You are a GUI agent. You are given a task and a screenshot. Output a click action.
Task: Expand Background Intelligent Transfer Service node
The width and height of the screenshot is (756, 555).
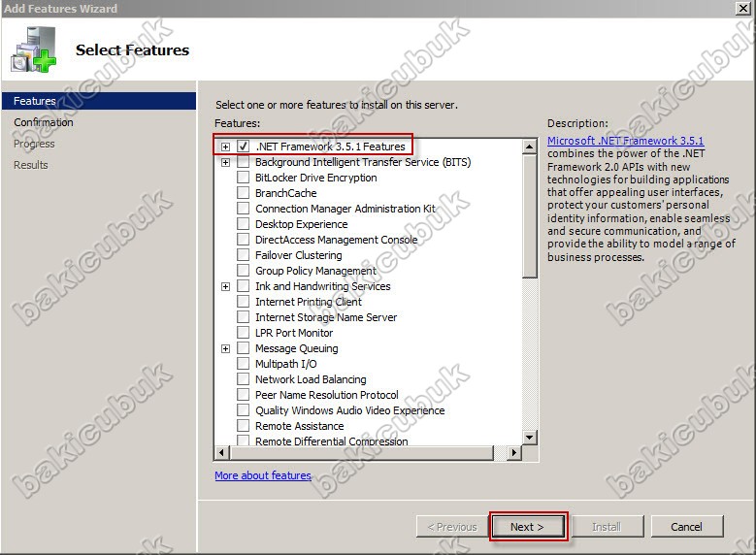(x=225, y=162)
